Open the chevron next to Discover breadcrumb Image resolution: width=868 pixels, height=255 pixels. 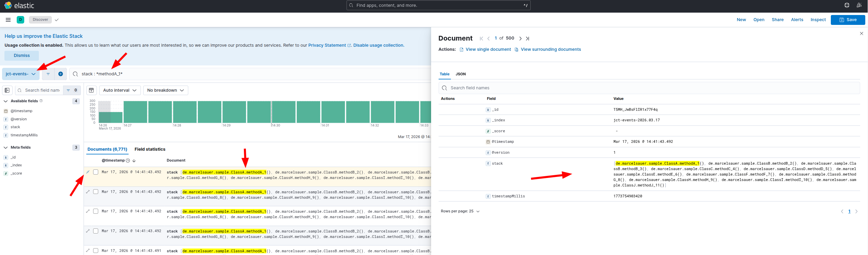click(x=57, y=20)
